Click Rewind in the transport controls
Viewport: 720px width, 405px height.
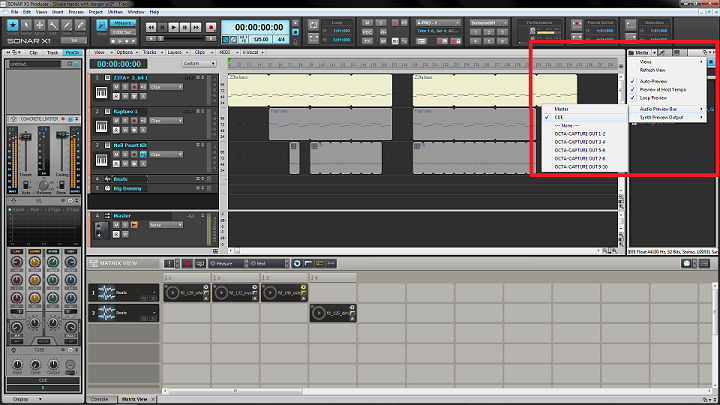point(151,28)
